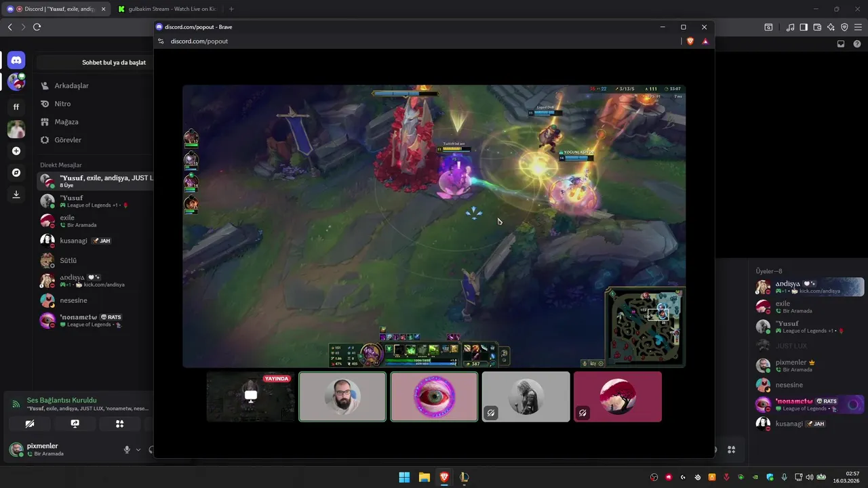868x488 pixels.
Task: Open the group DM with 8 Üye
Action: (95, 181)
